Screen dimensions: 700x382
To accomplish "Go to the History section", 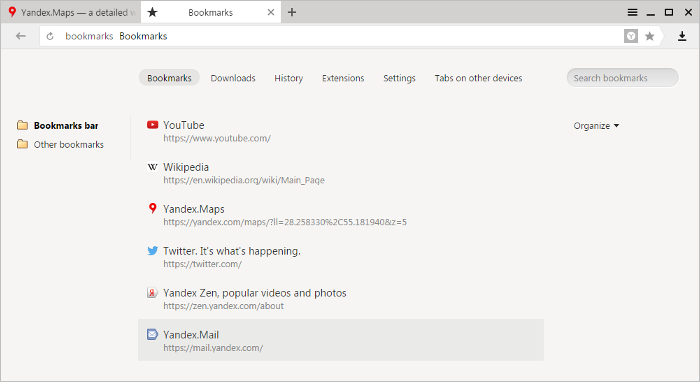I will click(288, 78).
